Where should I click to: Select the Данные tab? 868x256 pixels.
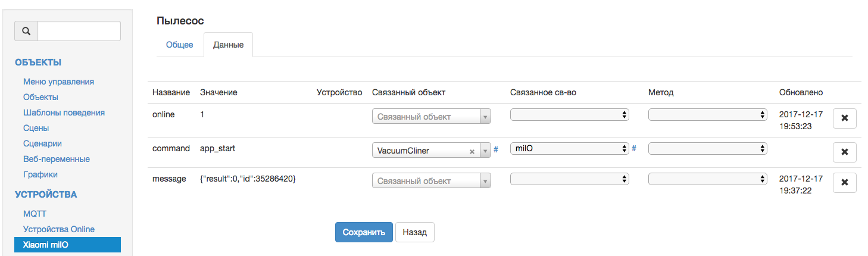click(228, 45)
